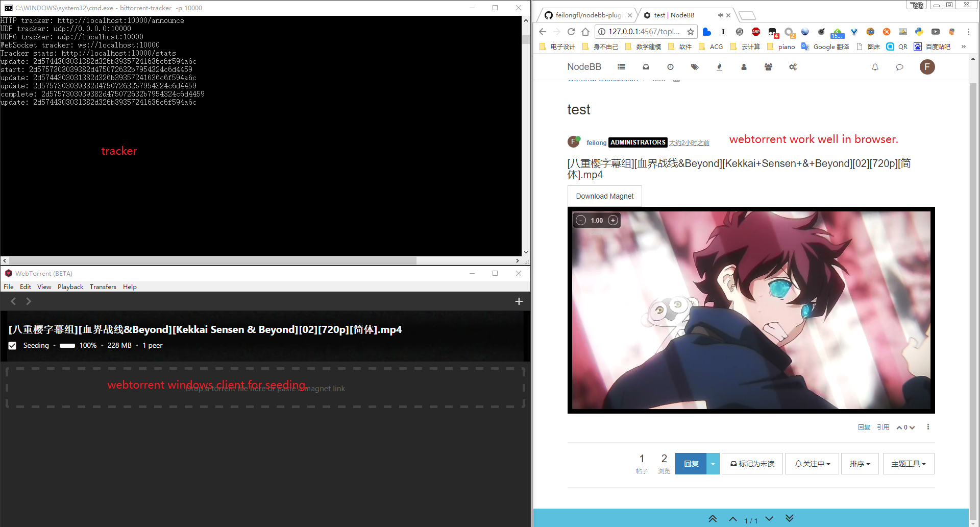Open 数学建模 bookmark folder

[x=643, y=46]
